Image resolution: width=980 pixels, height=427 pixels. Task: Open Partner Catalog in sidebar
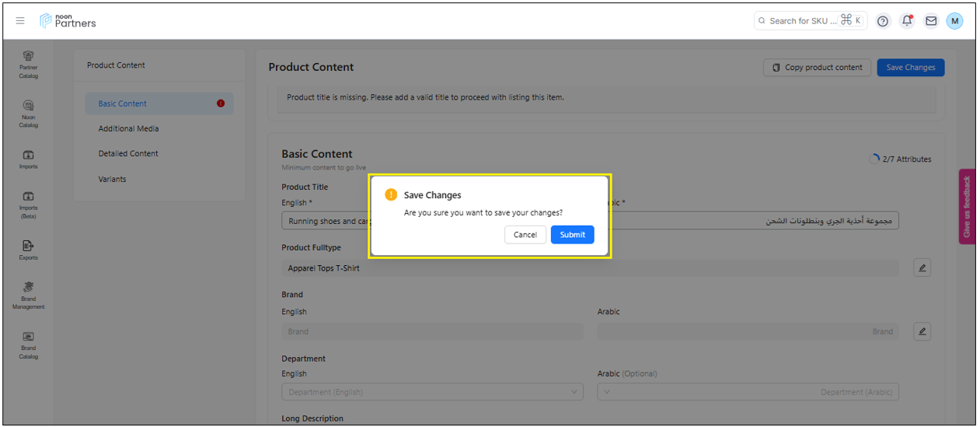pyautogui.click(x=29, y=64)
